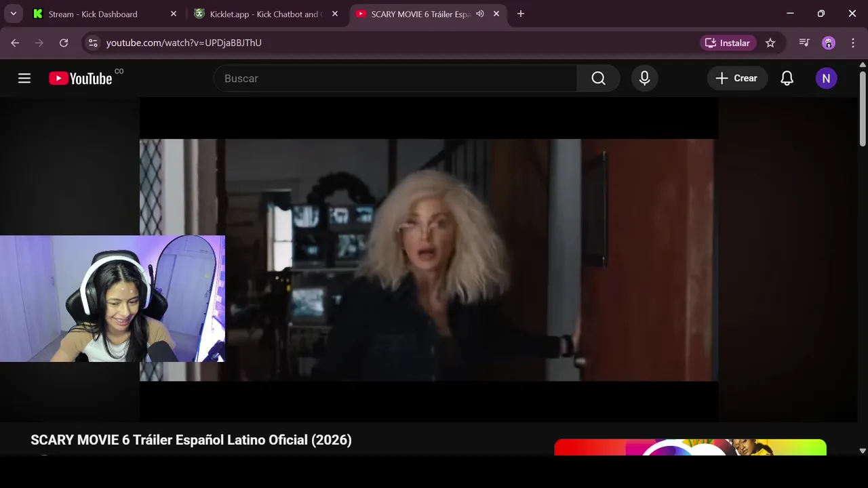This screenshot has width=868, height=488.
Task: Reload the current page
Action: tap(64, 43)
